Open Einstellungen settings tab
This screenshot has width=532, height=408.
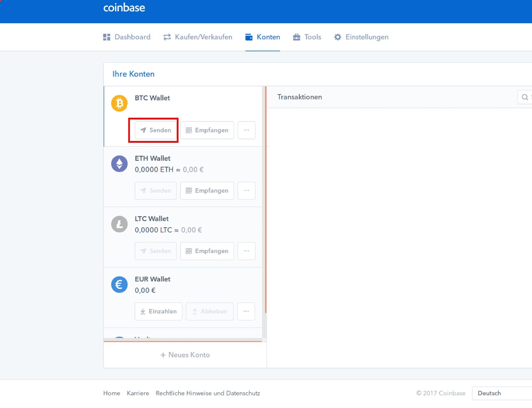(x=361, y=37)
